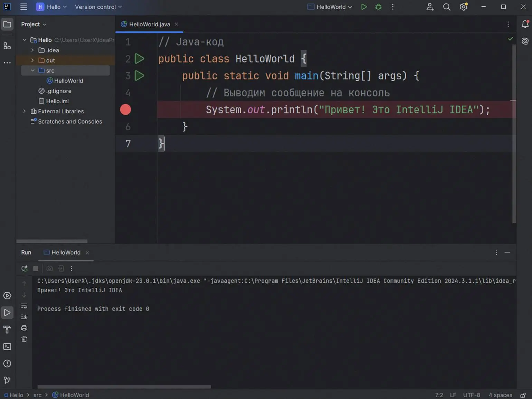
Task: Click the green inspections checkmark in editor
Action: point(510,39)
